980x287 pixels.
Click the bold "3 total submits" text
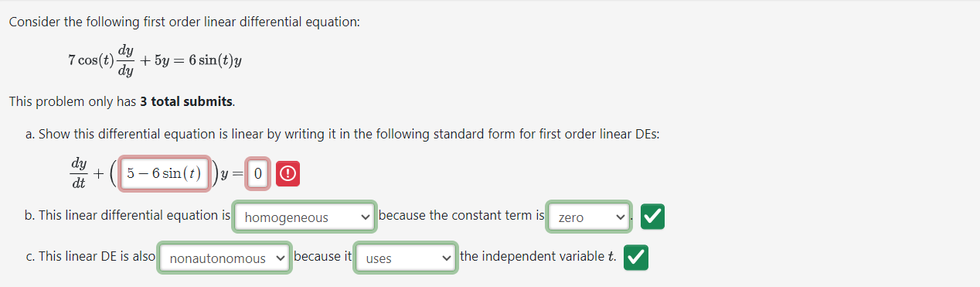[x=186, y=101]
